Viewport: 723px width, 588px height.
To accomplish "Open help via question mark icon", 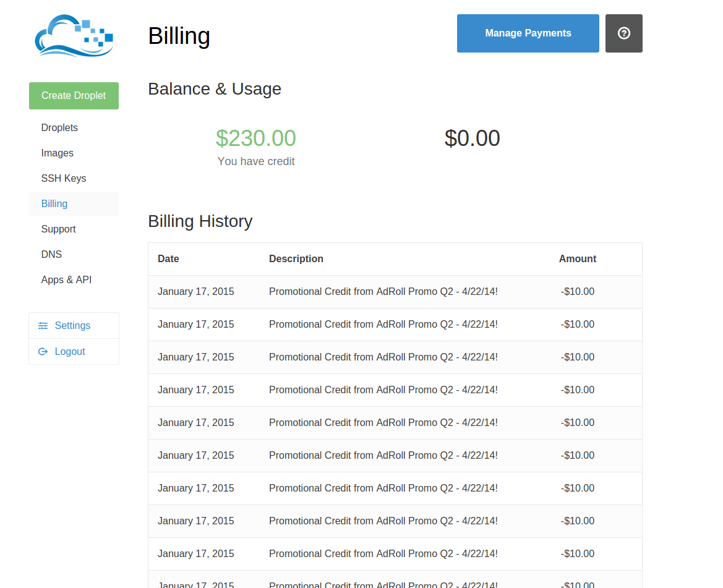I will 623,33.
